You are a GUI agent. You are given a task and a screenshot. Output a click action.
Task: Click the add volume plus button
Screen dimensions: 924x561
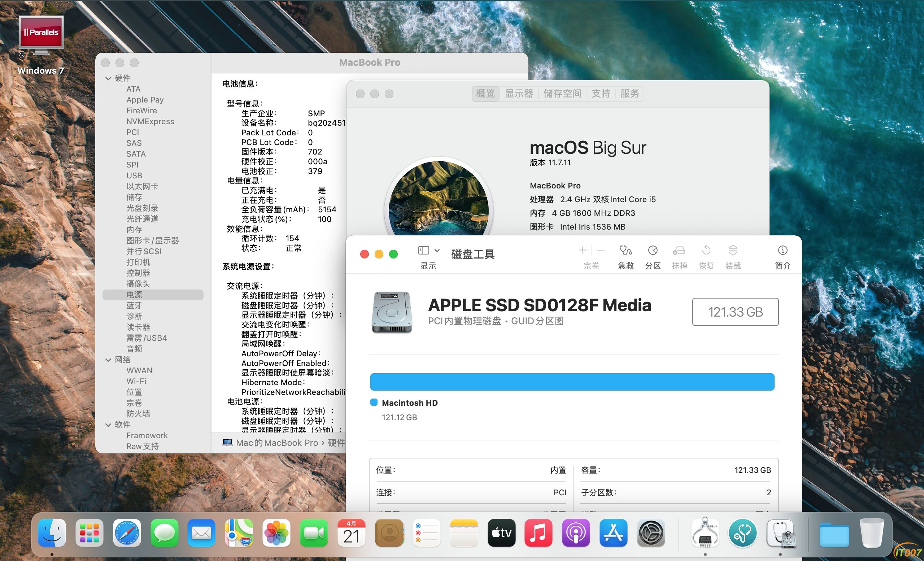coord(583,251)
